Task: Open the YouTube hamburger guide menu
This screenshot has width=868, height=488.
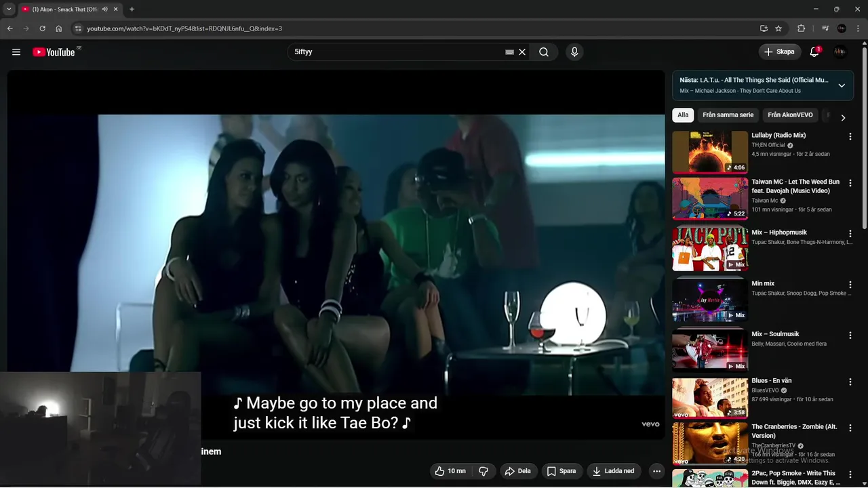Action: [16, 52]
